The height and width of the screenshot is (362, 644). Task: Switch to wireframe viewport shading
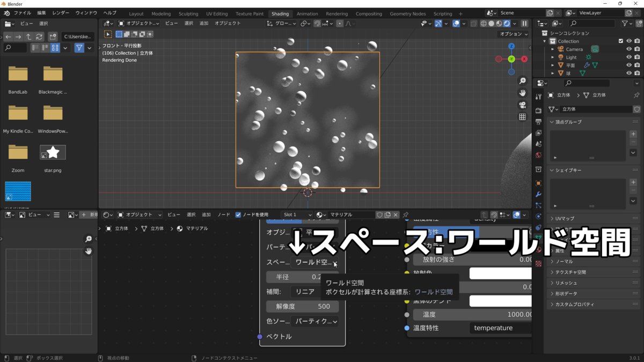tap(483, 24)
